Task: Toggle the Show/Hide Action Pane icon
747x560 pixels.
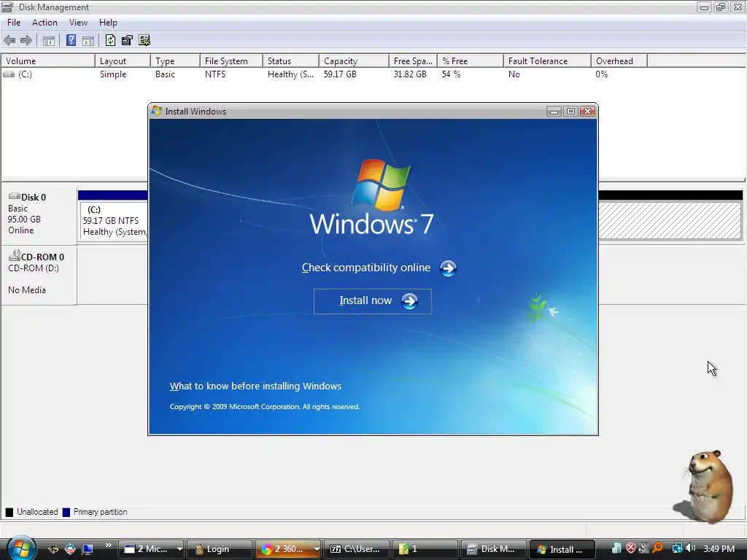Action: click(88, 41)
